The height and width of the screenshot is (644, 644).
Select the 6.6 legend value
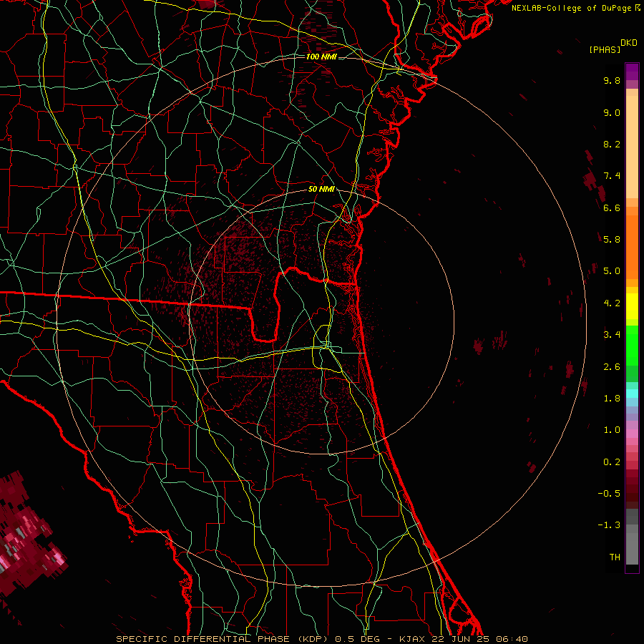pos(612,208)
